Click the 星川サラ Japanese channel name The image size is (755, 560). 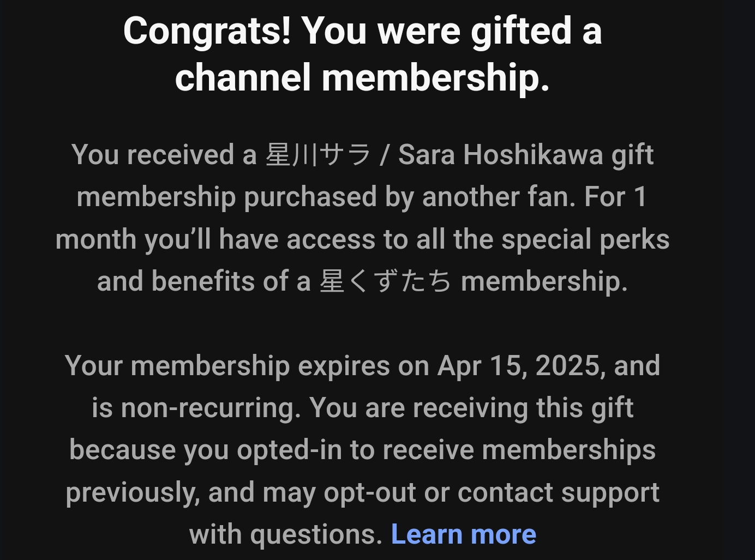(x=318, y=155)
